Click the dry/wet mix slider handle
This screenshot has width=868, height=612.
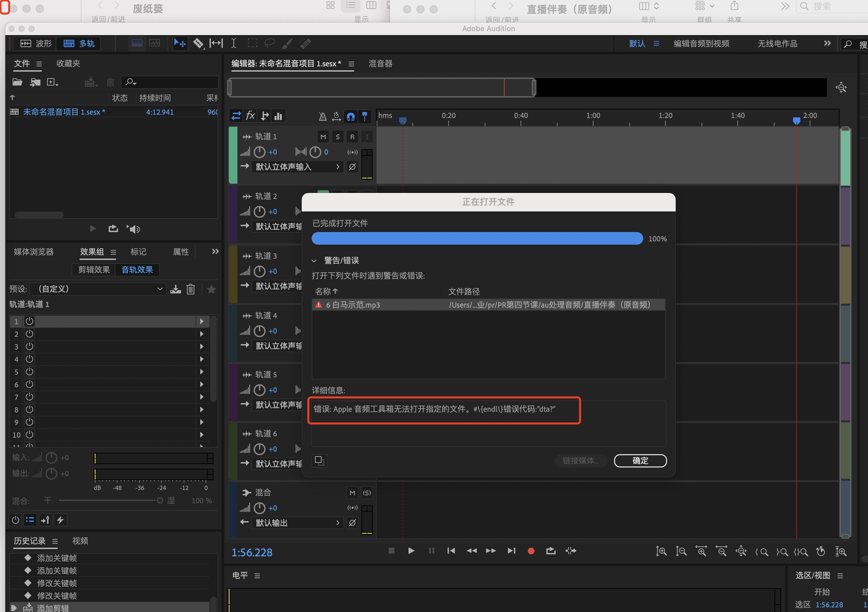160,501
